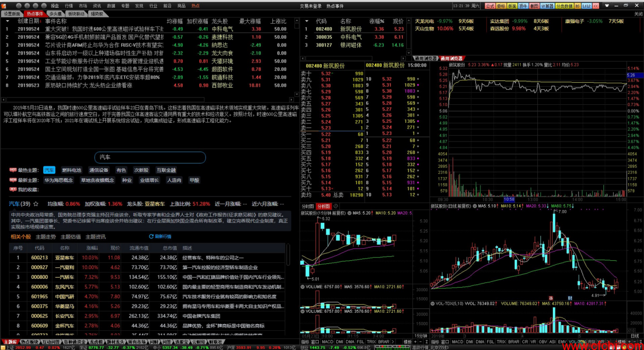
Task: Switch to the 主题估值 tab
Action: 71,236
